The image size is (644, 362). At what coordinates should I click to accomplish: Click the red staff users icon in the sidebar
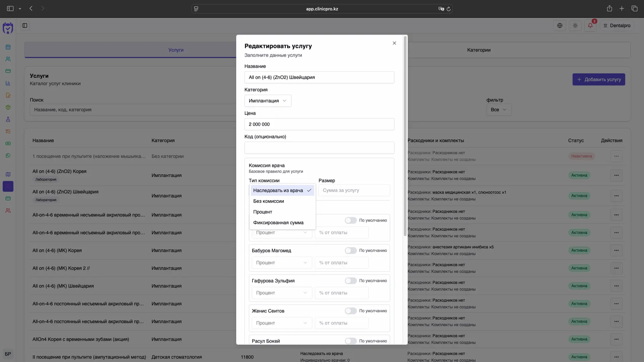pyautogui.click(x=8, y=210)
